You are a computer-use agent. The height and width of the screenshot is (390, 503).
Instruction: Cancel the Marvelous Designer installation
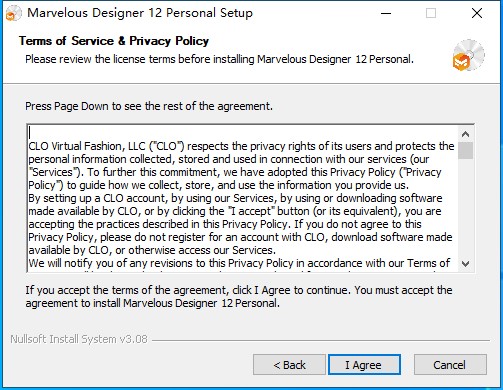450,365
